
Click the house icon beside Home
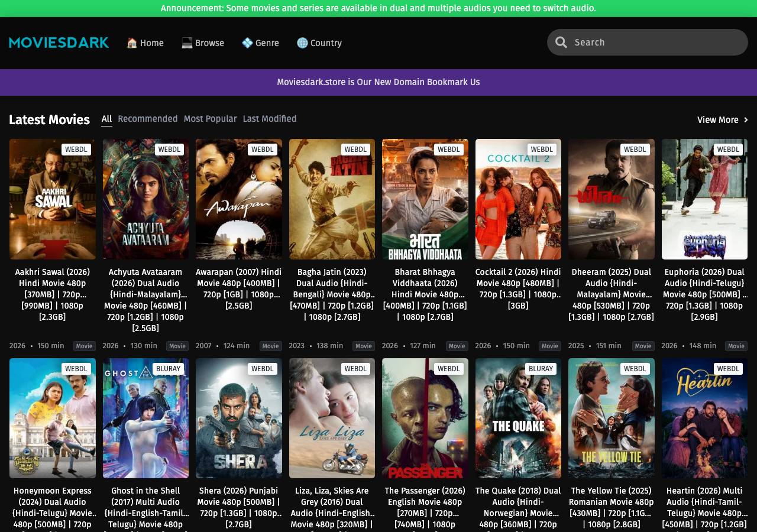point(132,43)
